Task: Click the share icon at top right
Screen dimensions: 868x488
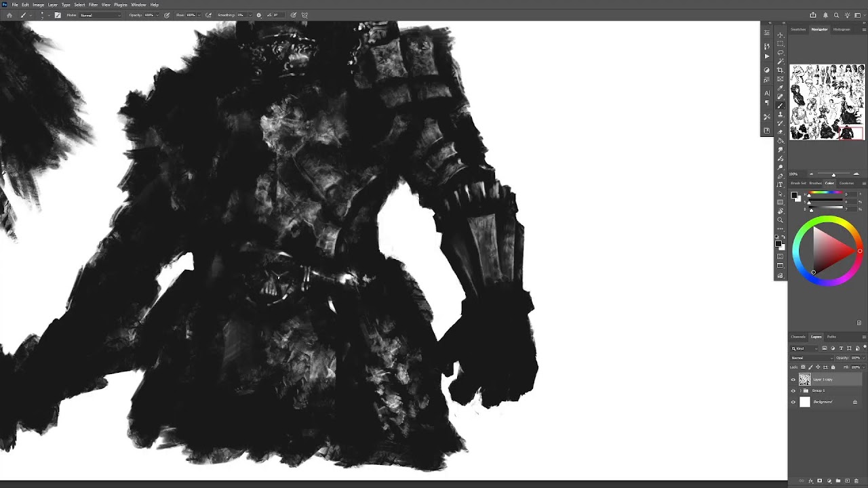Action: coord(813,15)
